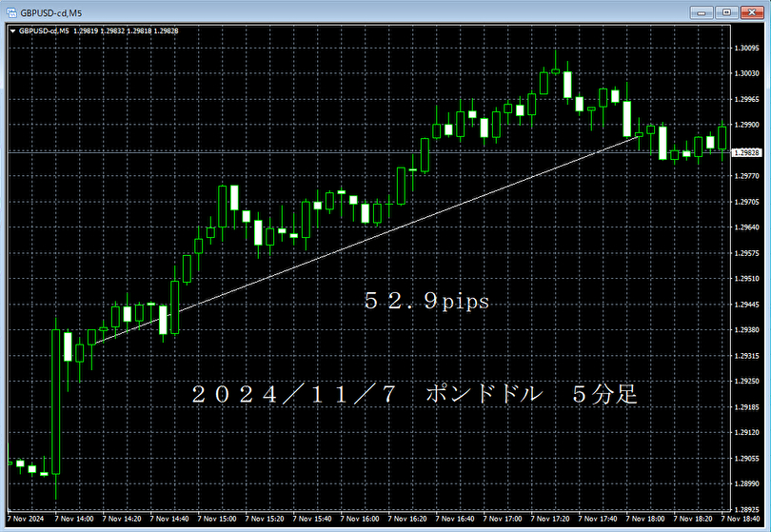Select the 52.9pips text label

click(425, 302)
